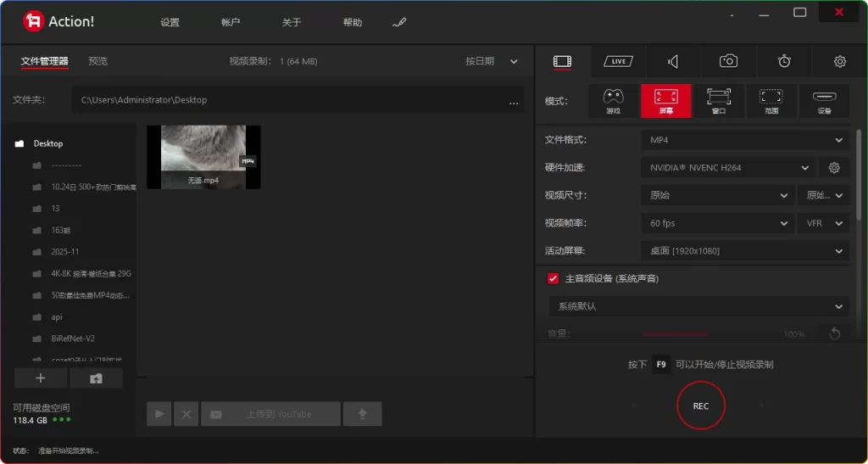This screenshot has width=868, height=464.
Task: Switch to the 文件管理器 tab
Action: point(45,61)
